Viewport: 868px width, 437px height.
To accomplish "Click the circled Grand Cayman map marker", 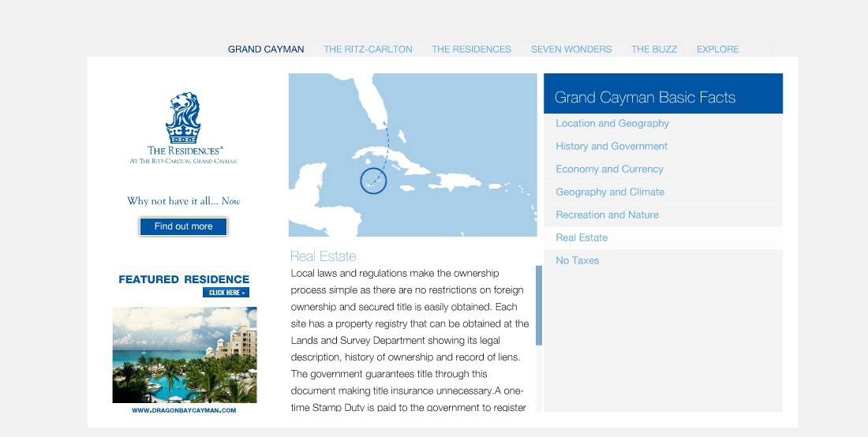I will point(374,181).
